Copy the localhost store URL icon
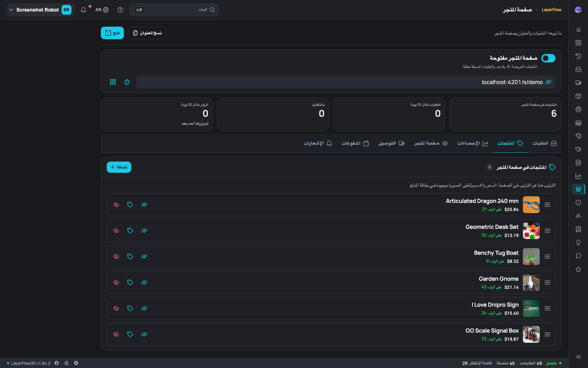This screenshot has width=588, height=368. point(127,82)
